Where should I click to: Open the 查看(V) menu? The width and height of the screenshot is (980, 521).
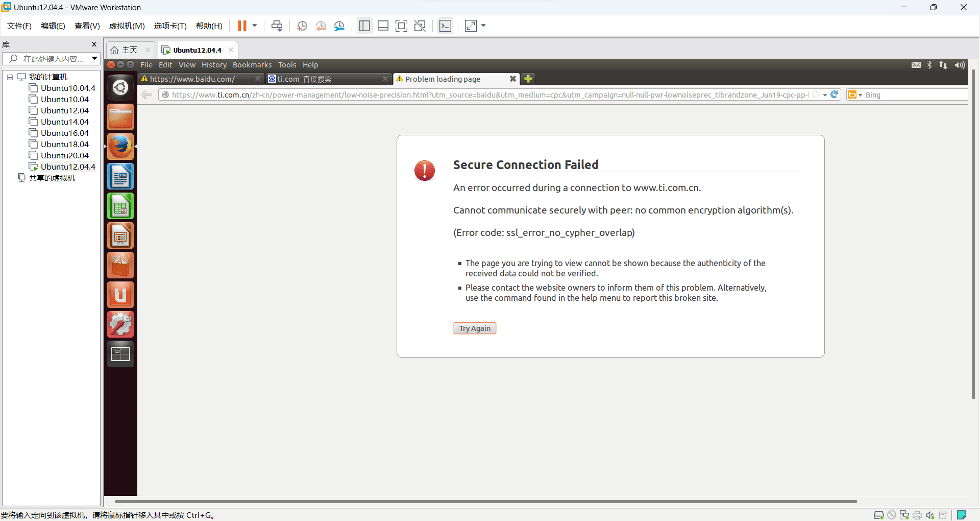point(87,26)
